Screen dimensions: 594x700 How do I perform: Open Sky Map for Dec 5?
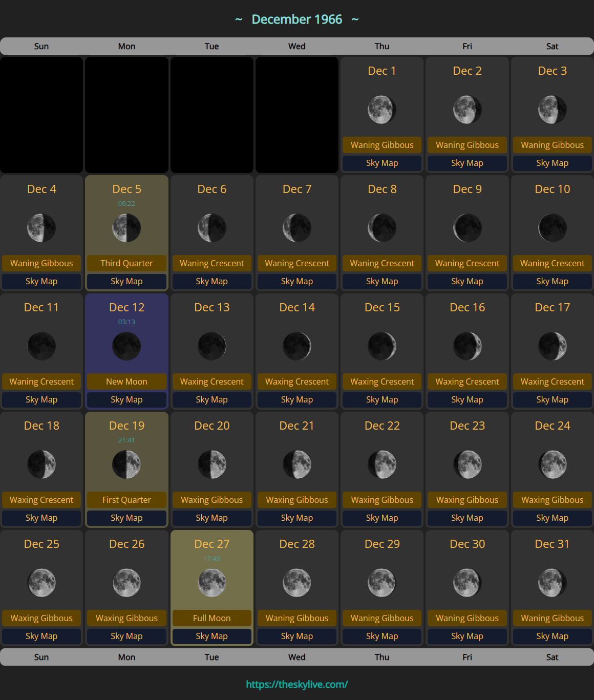126,281
